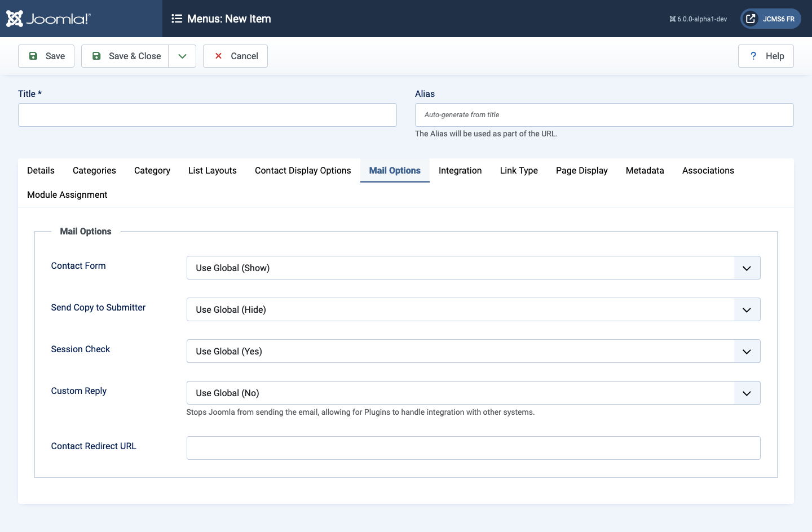This screenshot has width=812, height=532.
Task: Open the Send Copy to Submitter dropdown
Action: (474, 309)
